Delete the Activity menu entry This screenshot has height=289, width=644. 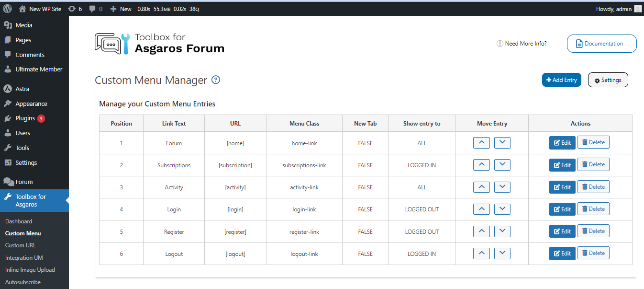(593, 186)
